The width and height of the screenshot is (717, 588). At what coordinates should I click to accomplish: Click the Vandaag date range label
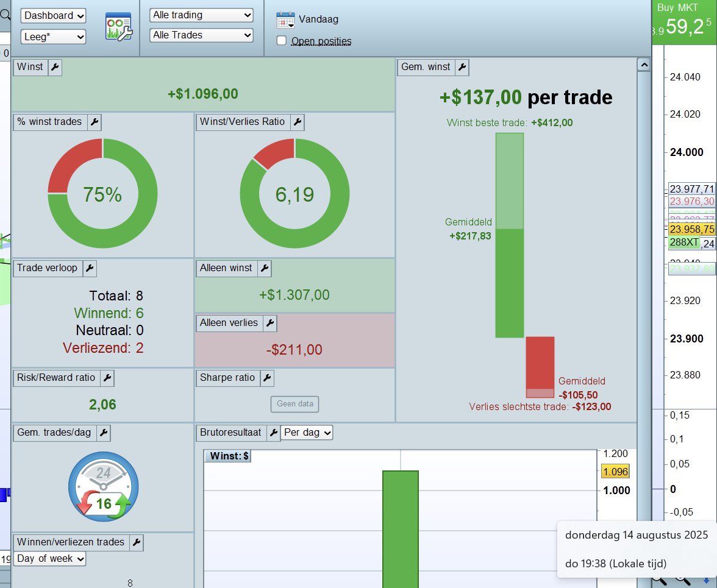click(319, 19)
